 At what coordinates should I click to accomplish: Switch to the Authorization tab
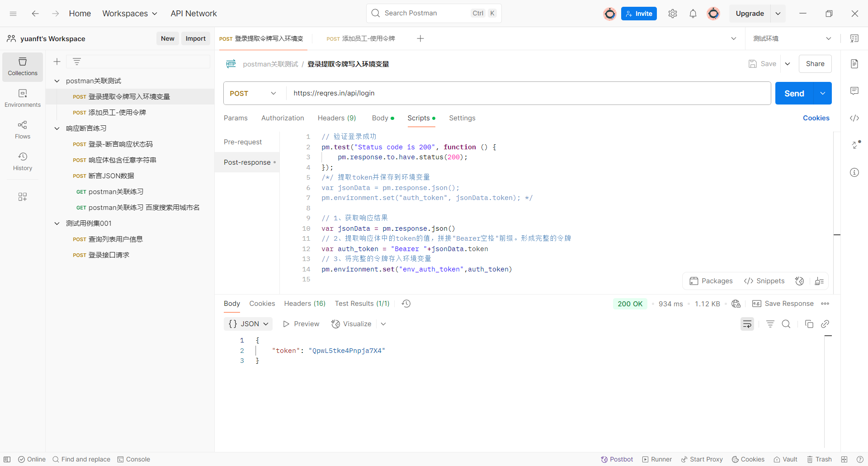pyautogui.click(x=283, y=118)
